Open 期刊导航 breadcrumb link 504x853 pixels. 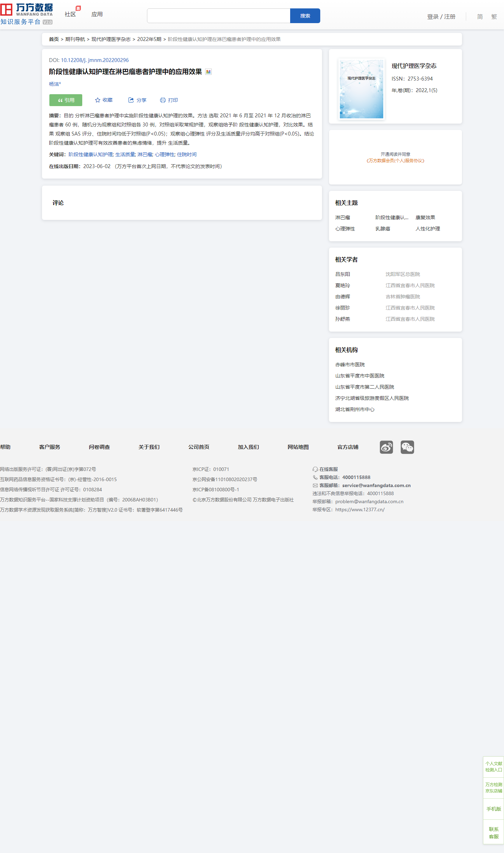coord(75,39)
